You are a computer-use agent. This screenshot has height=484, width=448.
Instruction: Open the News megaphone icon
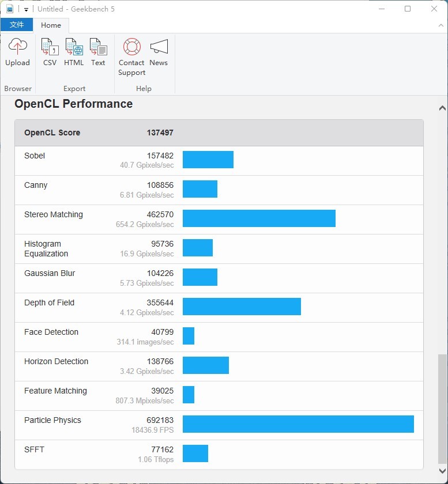click(x=159, y=47)
